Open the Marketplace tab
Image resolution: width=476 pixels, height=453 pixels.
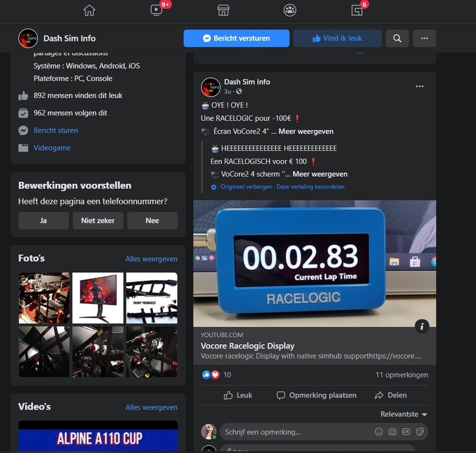pos(223,11)
